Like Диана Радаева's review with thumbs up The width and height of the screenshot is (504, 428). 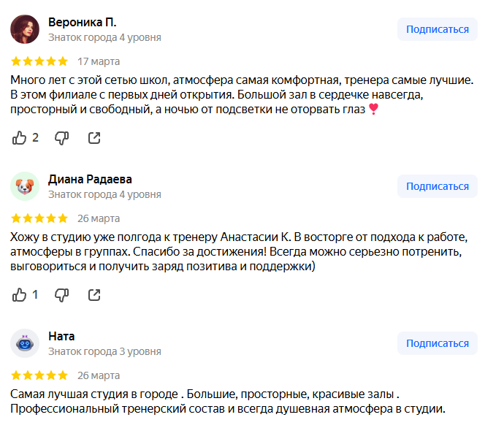(19, 294)
